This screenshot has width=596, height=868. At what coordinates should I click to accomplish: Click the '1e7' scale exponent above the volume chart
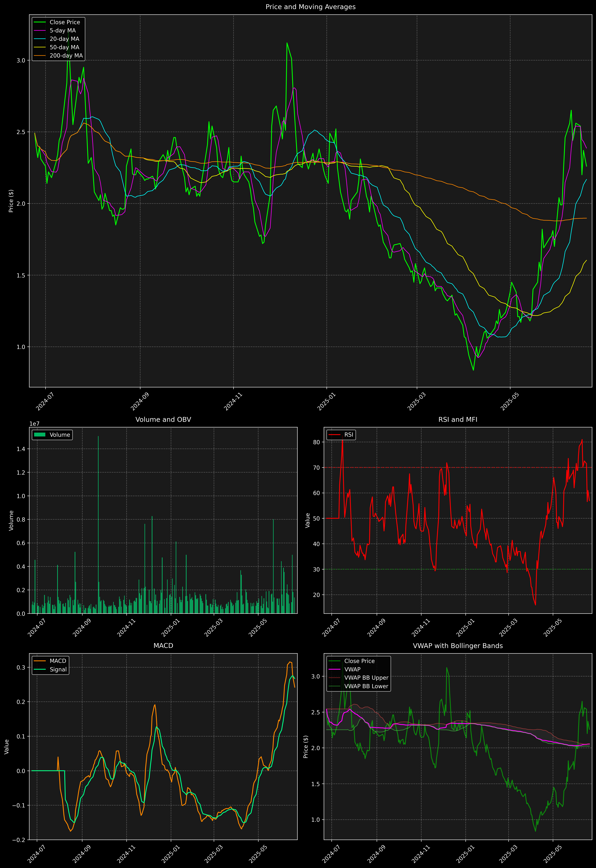click(x=34, y=424)
